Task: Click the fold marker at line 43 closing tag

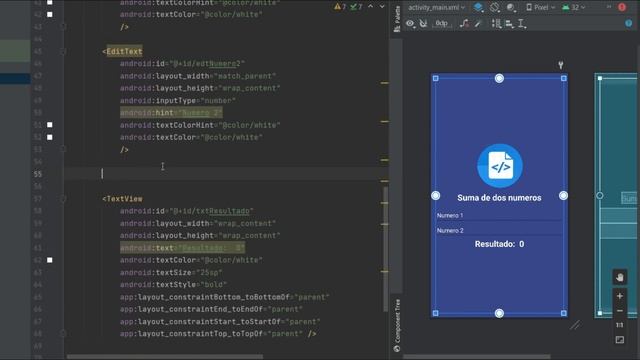Action: point(63,27)
